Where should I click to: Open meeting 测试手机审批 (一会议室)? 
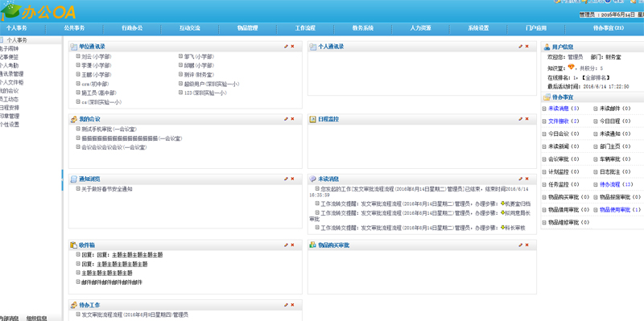(x=109, y=129)
